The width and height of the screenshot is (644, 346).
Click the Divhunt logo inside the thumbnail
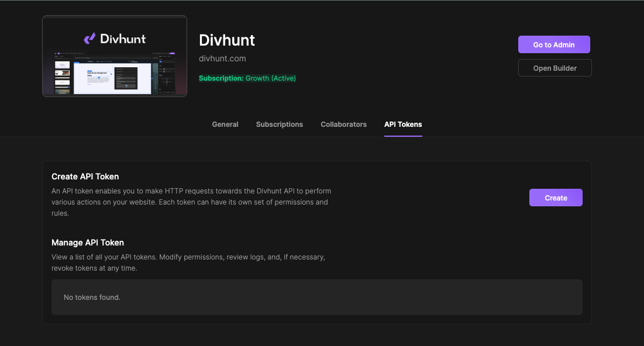pyautogui.click(x=115, y=39)
